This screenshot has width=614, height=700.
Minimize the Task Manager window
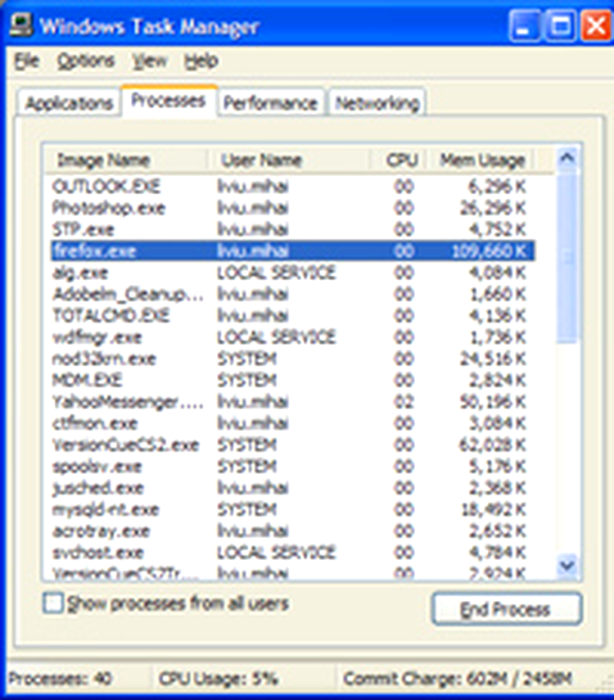pyautogui.click(x=524, y=26)
